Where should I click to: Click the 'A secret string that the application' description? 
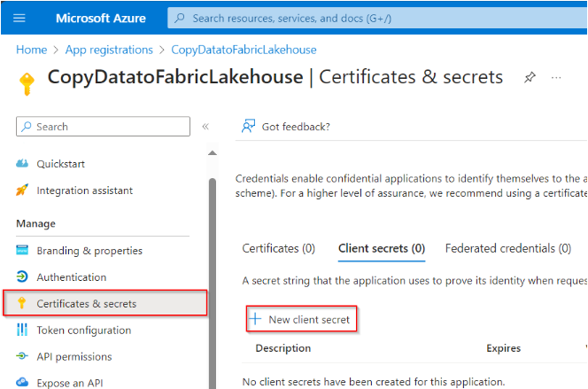(414, 281)
